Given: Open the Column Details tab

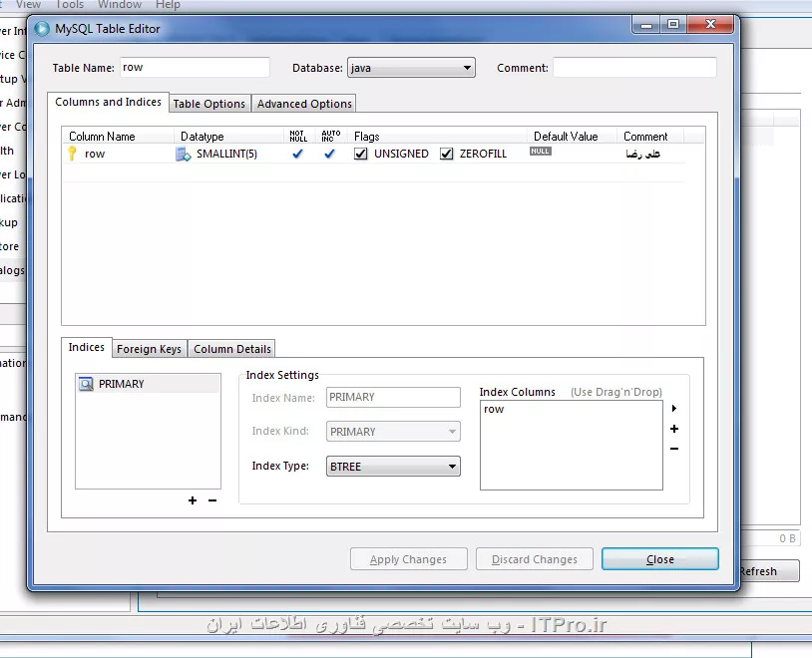Looking at the screenshot, I should (232, 349).
